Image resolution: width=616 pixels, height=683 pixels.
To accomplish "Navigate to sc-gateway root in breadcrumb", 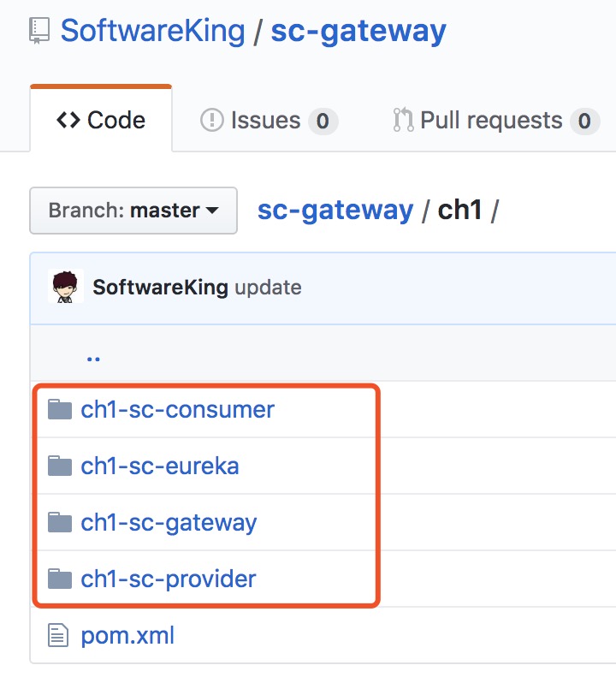I will pyautogui.click(x=335, y=210).
